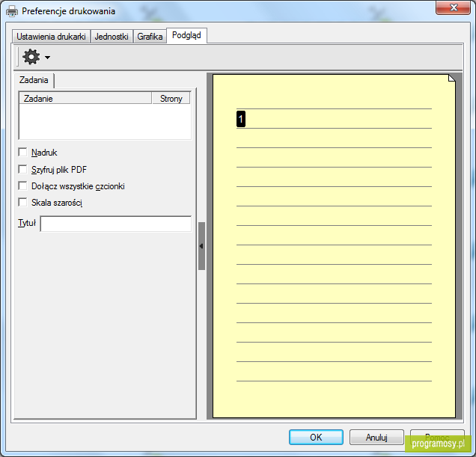Enable the Skala szarości checkbox

click(x=22, y=202)
